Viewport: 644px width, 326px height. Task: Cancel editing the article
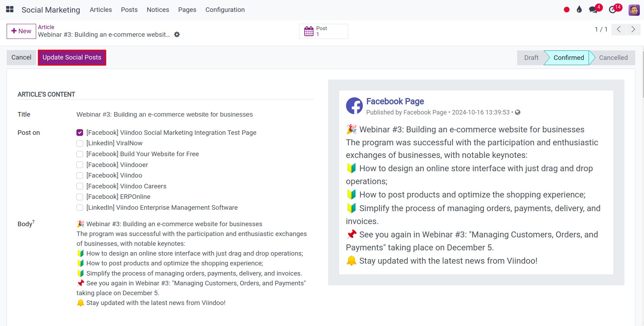21,57
